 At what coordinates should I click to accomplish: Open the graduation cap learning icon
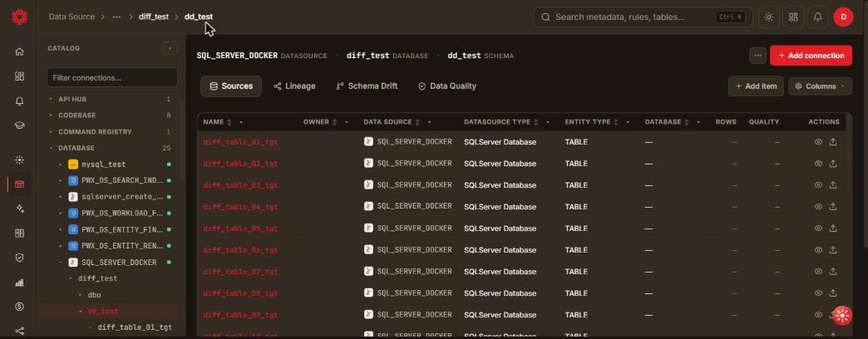pos(19,125)
